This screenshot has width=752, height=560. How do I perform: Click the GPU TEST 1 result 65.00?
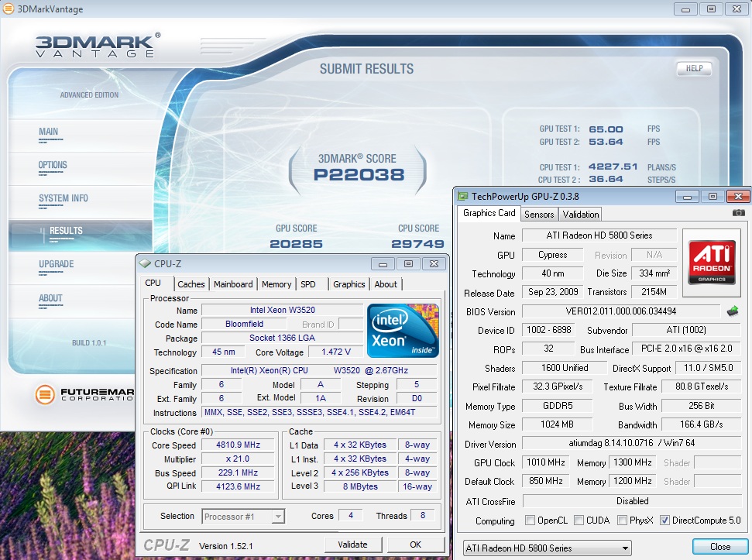click(606, 129)
